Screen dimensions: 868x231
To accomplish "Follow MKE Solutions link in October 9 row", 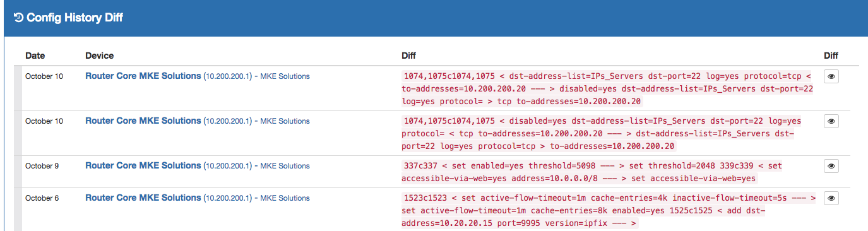I will coord(285,166).
